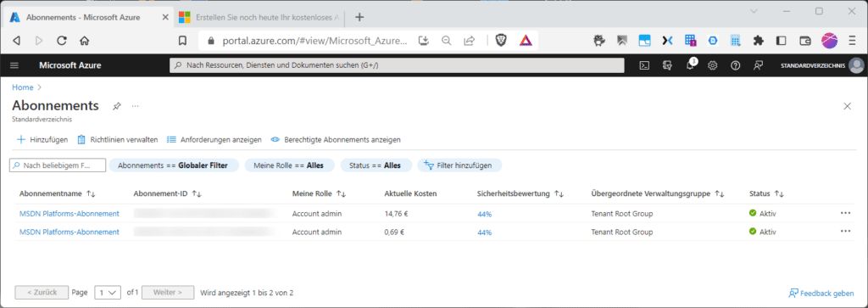Sort by Abonnement-ID column
Image resolution: width=868 pixels, height=308 pixels.
167,194
